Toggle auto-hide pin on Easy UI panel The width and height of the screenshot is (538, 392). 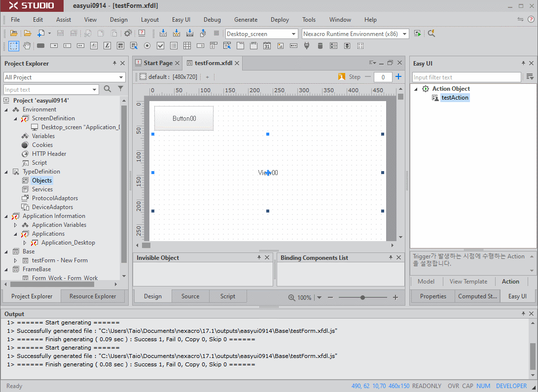pos(523,63)
